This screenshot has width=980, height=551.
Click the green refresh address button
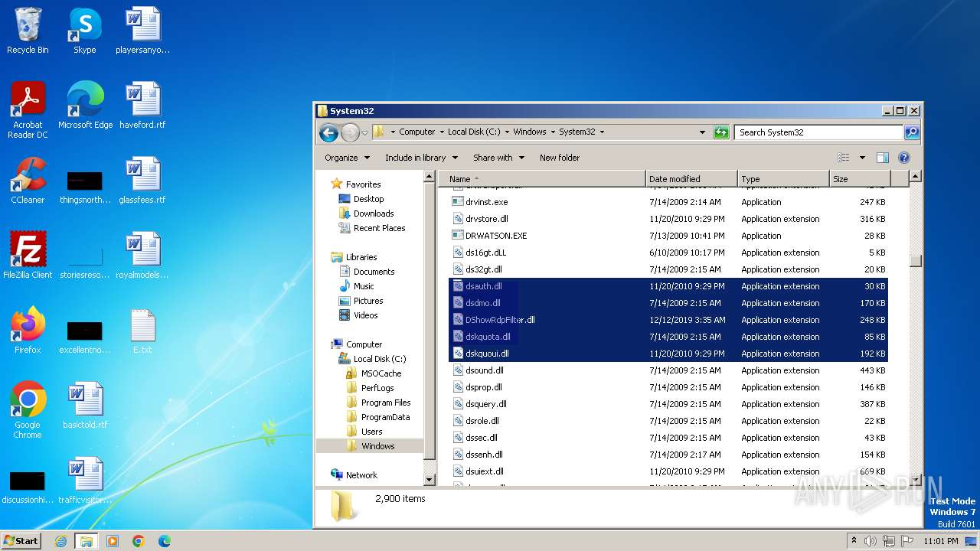[721, 132]
